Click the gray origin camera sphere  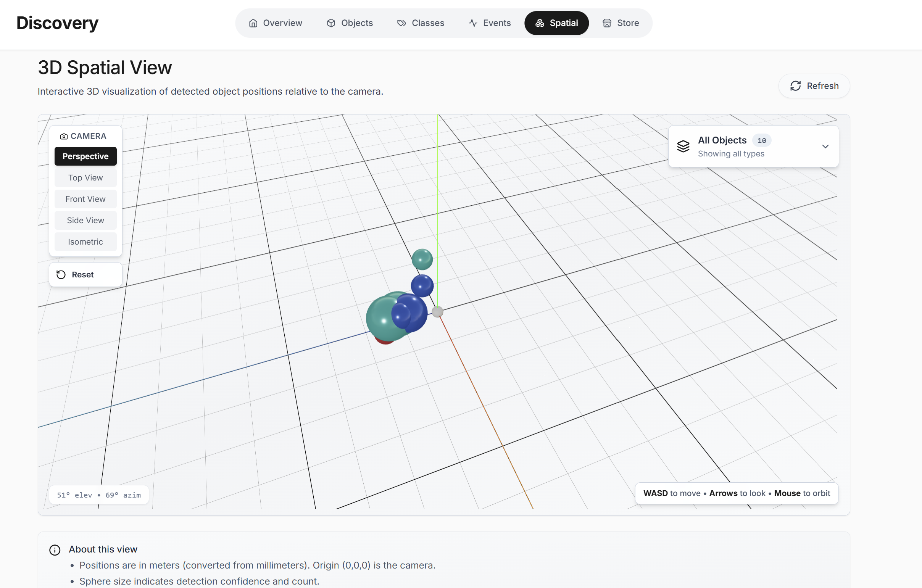click(x=438, y=312)
